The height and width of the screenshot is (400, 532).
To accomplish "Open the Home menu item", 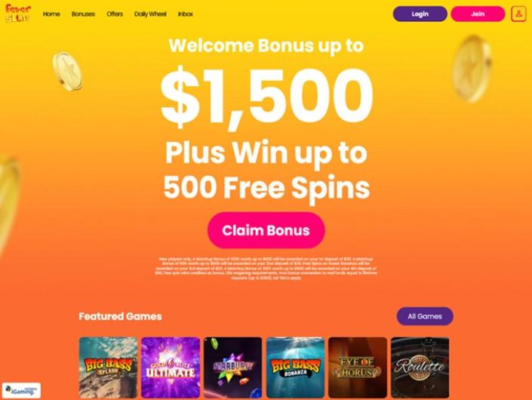I will click(x=51, y=14).
